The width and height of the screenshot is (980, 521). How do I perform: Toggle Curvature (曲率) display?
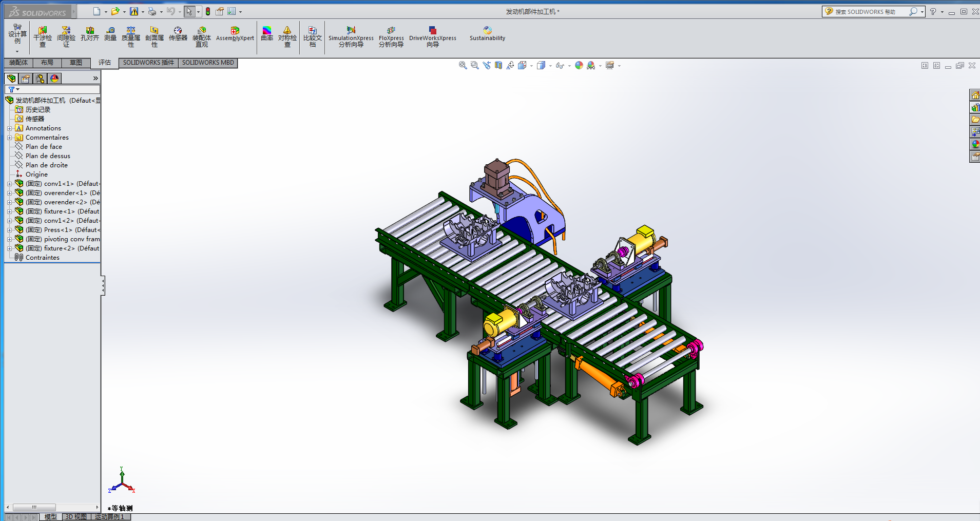[x=267, y=34]
